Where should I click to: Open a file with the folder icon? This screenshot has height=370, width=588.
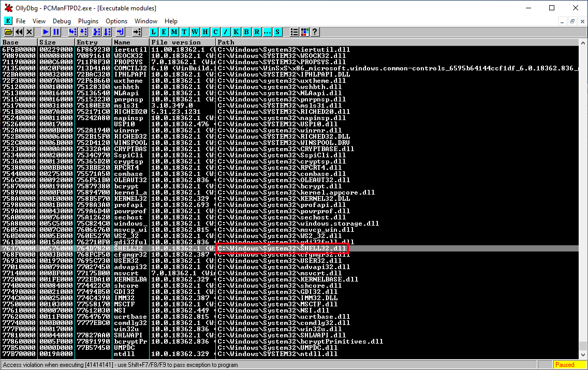[x=8, y=32]
